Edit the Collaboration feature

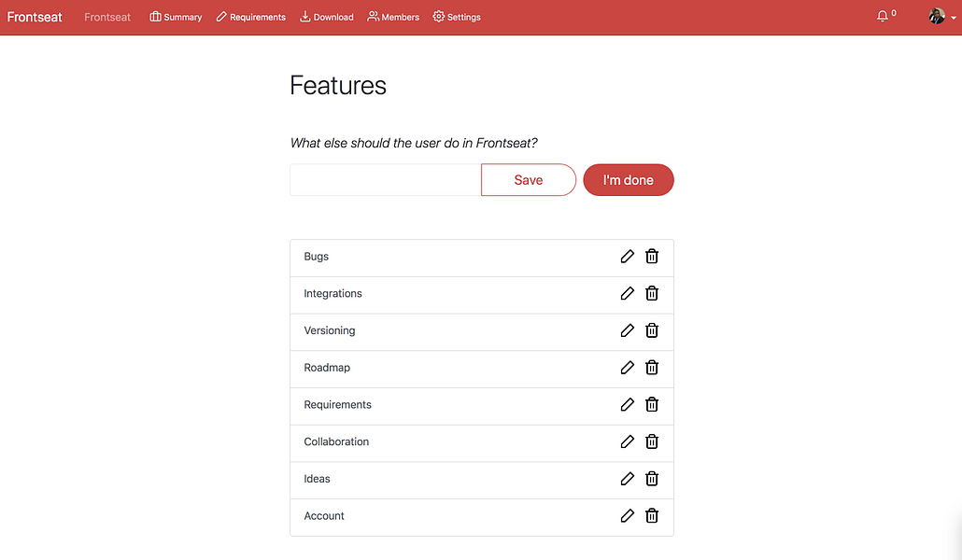627,441
